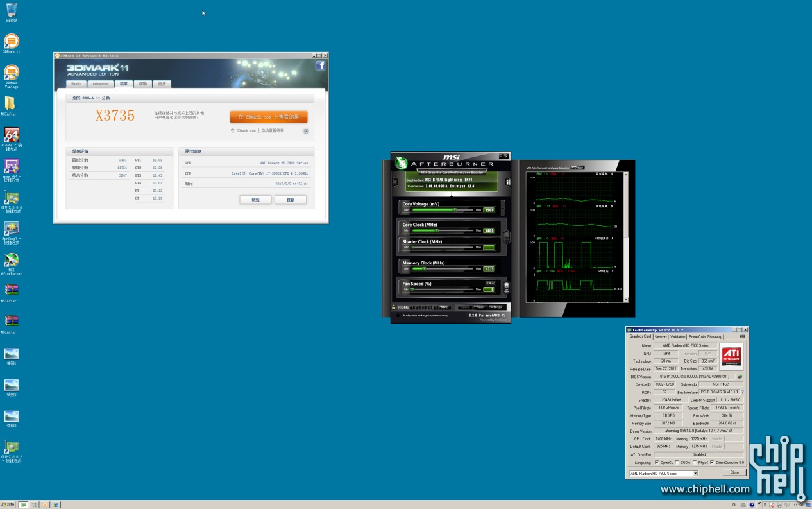
Task: Click the Facebook icon in 3DMark 11
Action: pyautogui.click(x=321, y=65)
